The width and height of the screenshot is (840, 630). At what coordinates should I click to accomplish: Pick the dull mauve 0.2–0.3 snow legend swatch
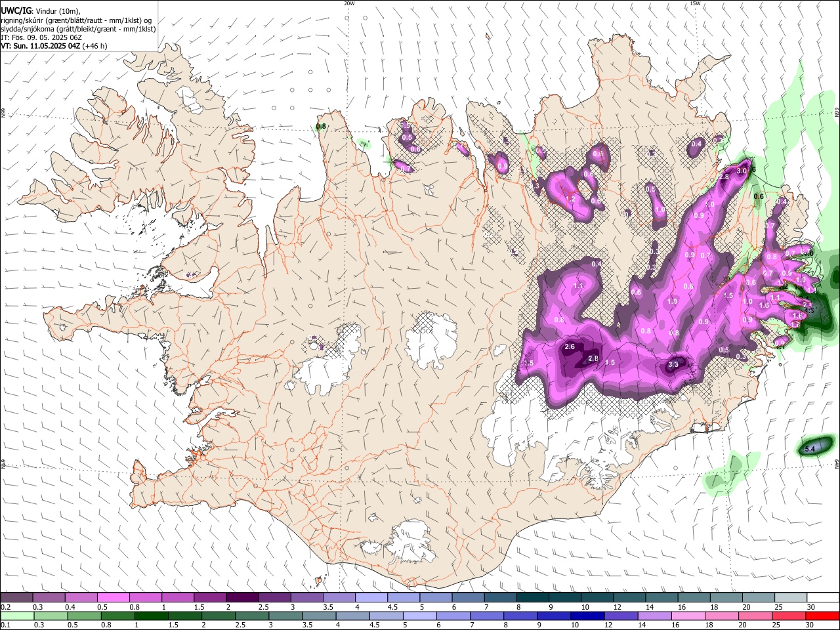pos(16,598)
